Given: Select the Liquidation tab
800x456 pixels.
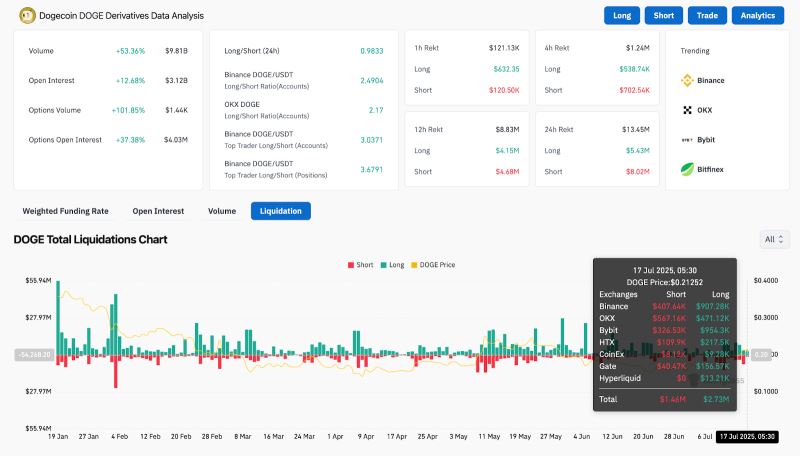Looking at the screenshot, I should (281, 211).
